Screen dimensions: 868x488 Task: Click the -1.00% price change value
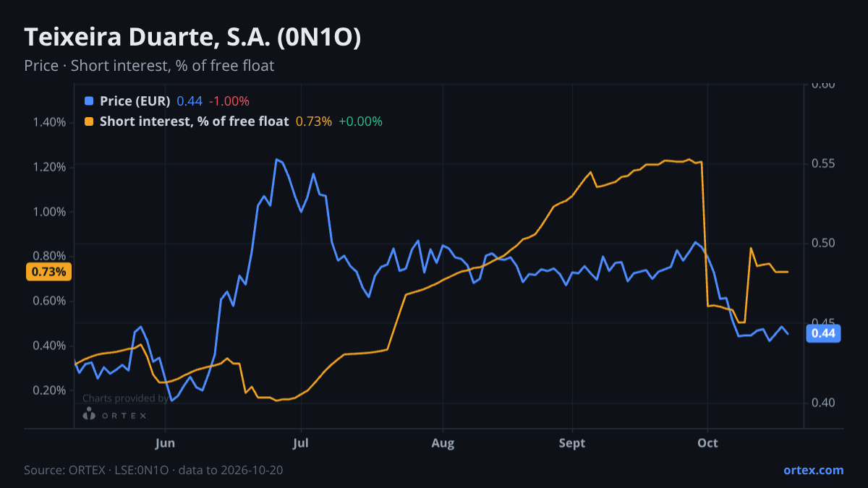coord(229,101)
